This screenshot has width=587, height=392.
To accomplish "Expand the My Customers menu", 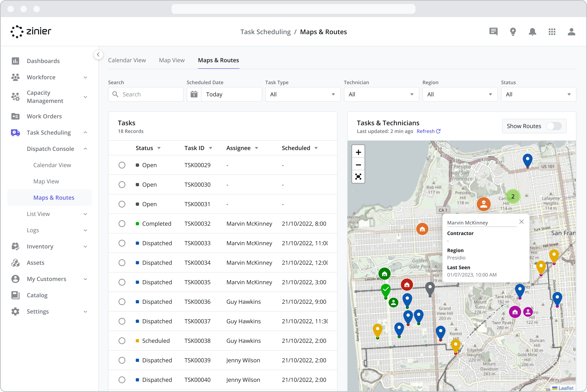I will (85, 279).
